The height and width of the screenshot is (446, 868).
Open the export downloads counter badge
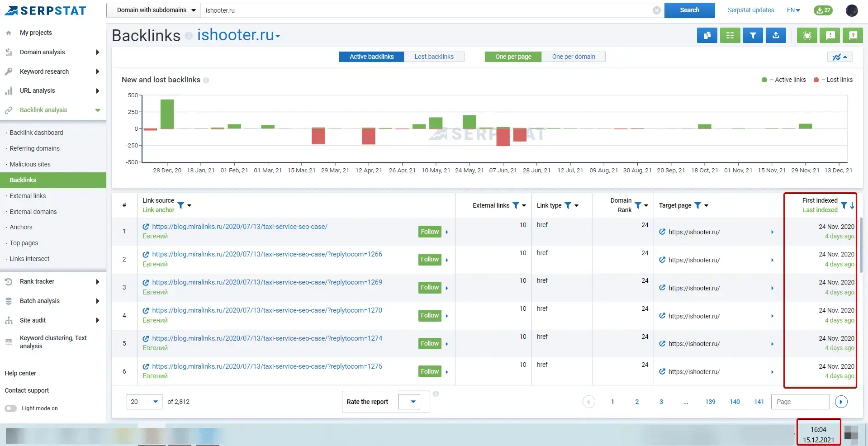823,10
